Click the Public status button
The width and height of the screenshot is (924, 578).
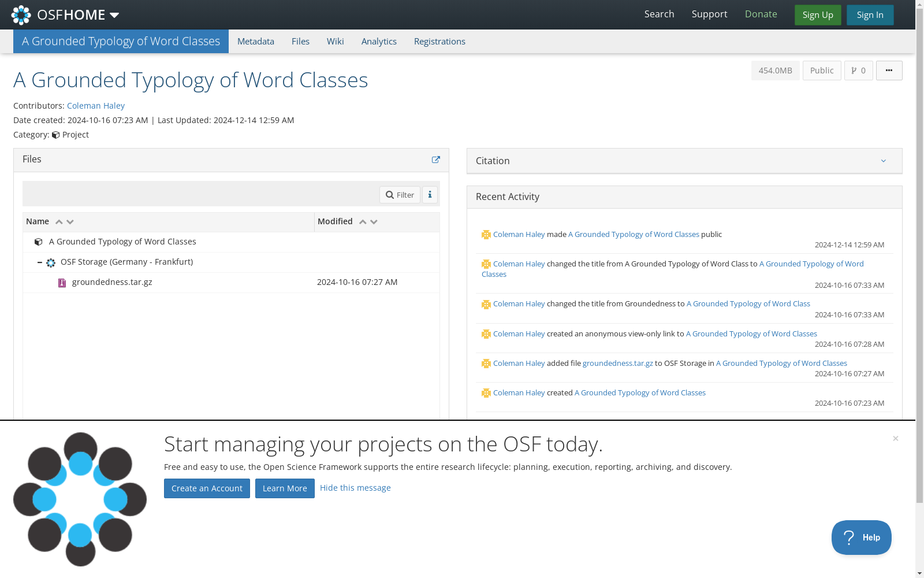coord(822,71)
